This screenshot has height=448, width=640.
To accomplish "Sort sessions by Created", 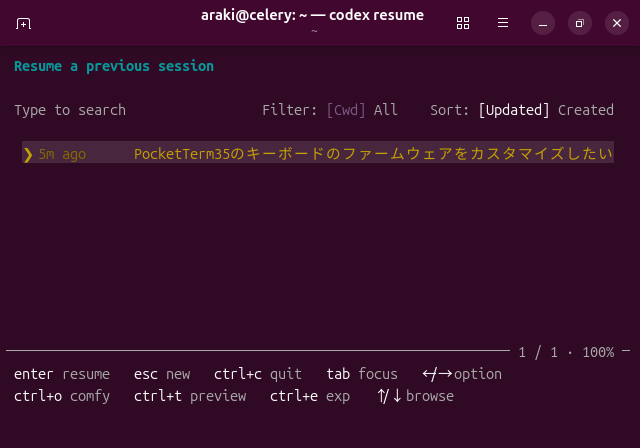I will point(586,110).
